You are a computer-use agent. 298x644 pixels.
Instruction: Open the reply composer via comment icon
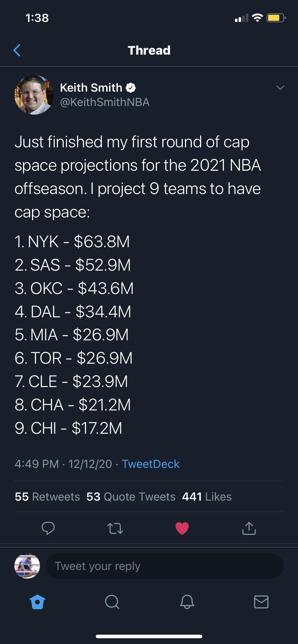(x=49, y=528)
